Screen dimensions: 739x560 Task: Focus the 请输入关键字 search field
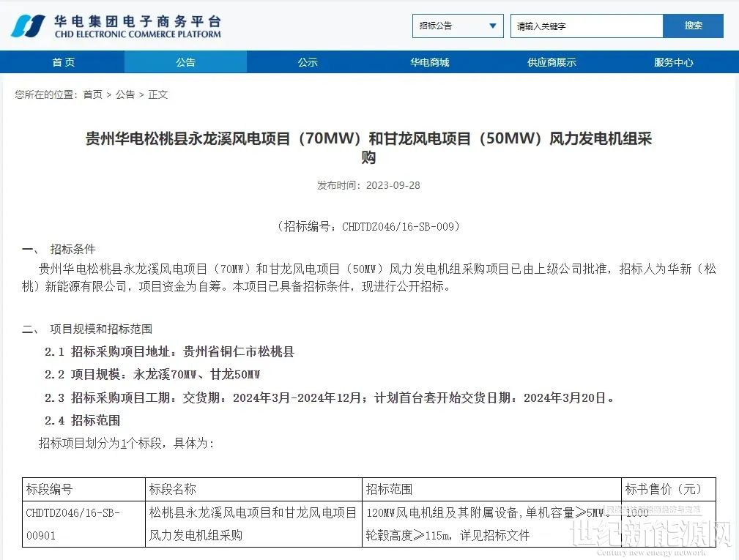(587, 26)
